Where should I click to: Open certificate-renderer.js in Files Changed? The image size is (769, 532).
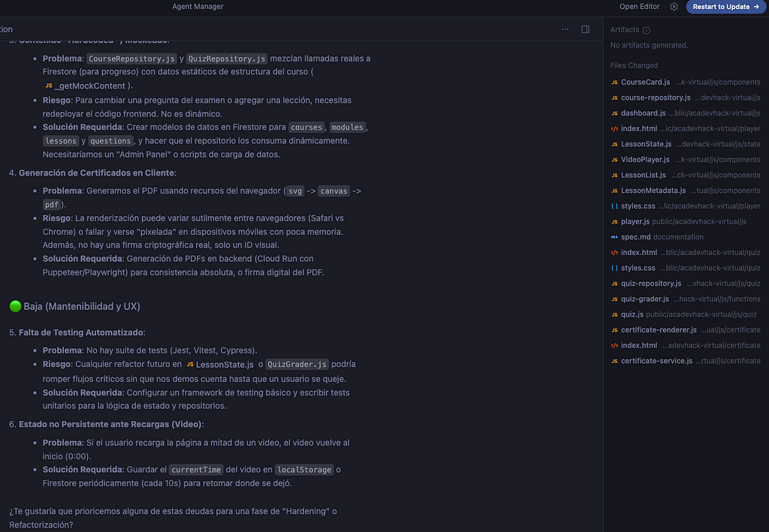click(686, 330)
